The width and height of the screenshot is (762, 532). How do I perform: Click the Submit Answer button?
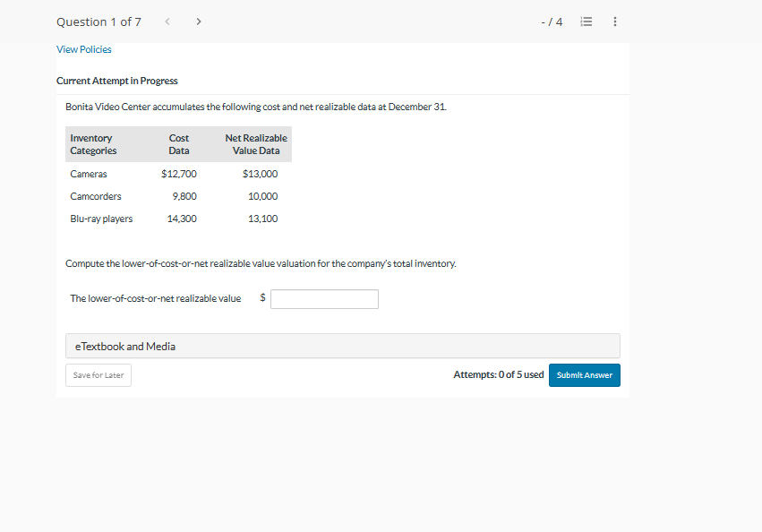coord(584,374)
